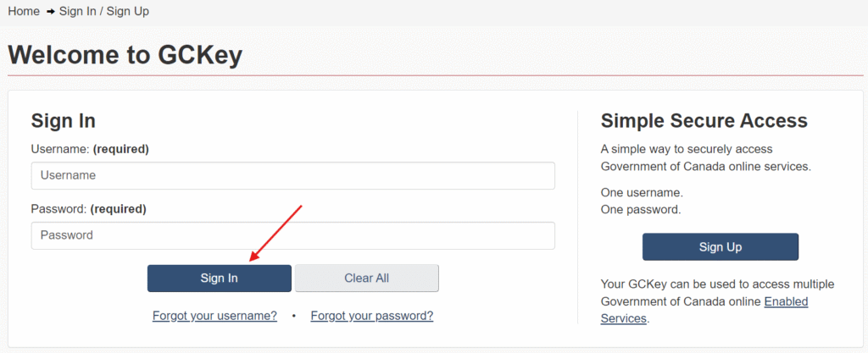Click the Simple Secure Access heading
Screen dimensions: 868x353
[x=704, y=120]
